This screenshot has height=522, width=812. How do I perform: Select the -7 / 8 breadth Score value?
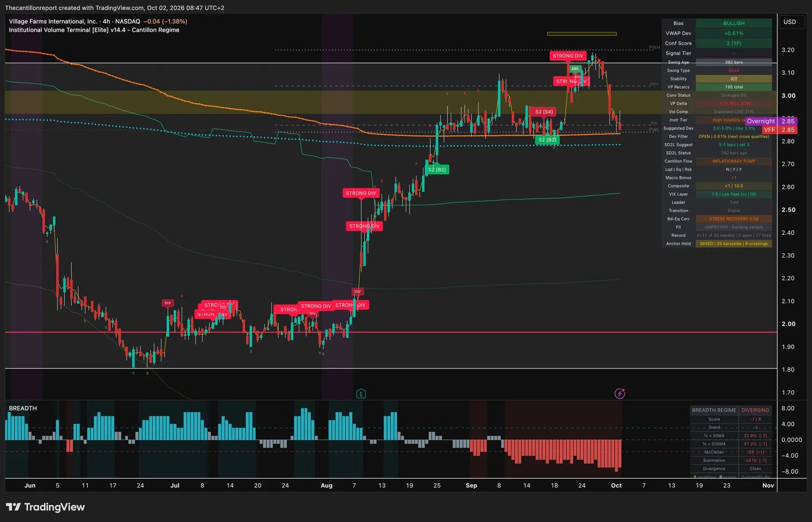(755, 419)
